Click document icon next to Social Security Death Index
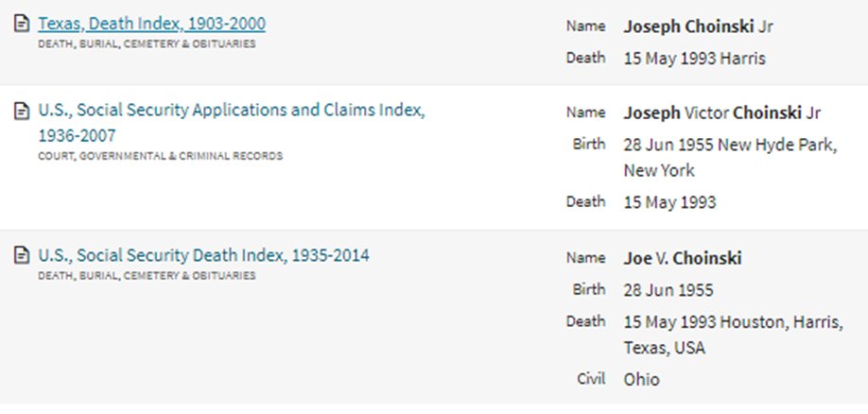Screen dimensions: 868x414 click(x=22, y=255)
